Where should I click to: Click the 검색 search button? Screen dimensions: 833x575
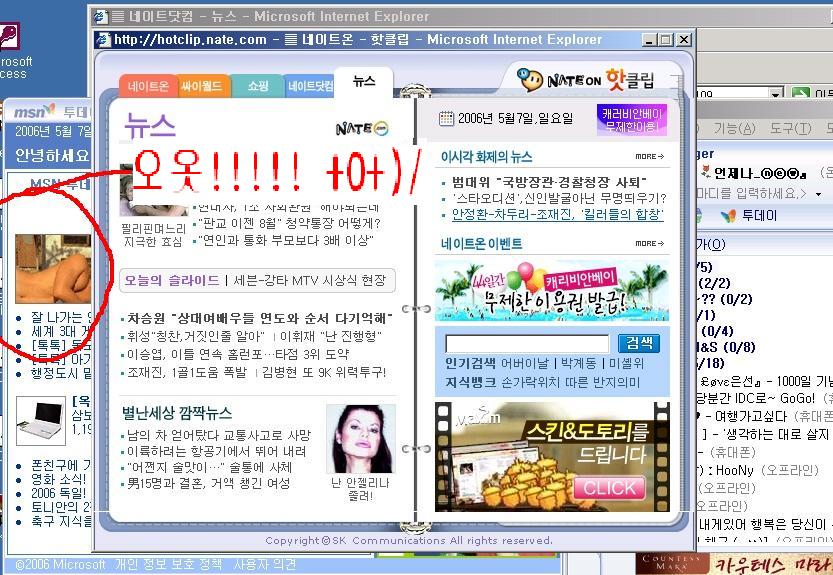[639, 343]
